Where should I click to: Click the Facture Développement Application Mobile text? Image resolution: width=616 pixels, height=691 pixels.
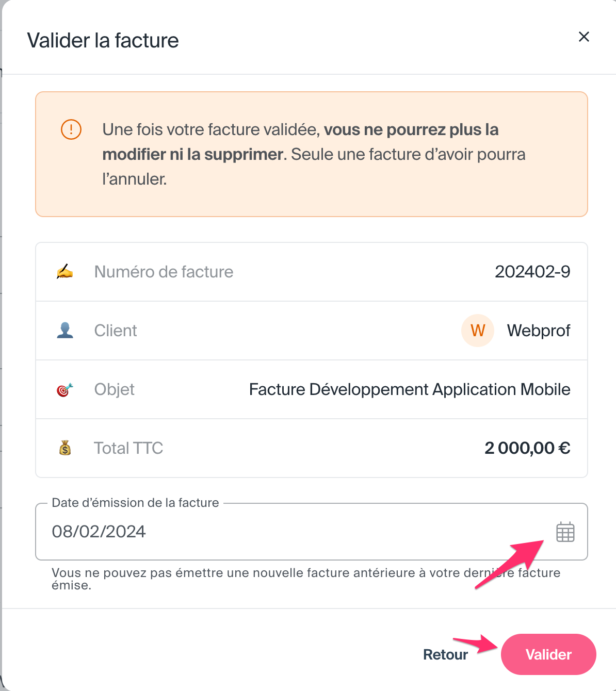tap(410, 389)
